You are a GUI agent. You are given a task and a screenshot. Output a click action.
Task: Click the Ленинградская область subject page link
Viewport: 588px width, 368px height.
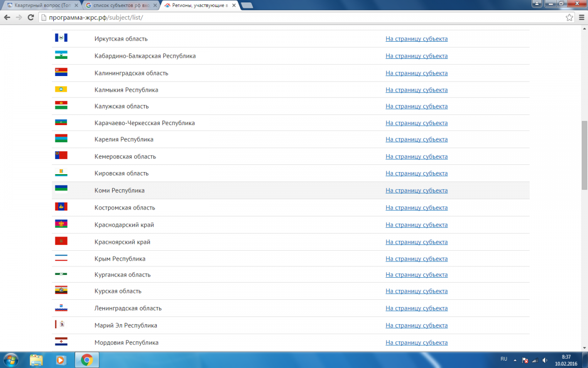pos(416,308)
